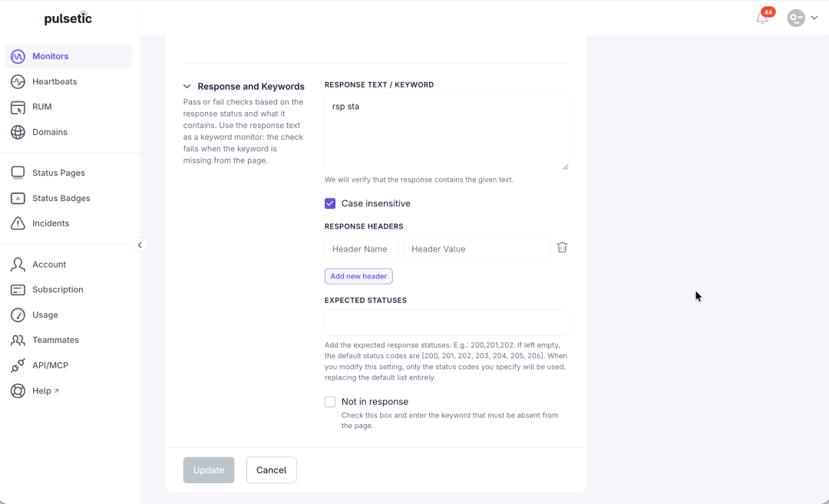Open the user account dropdown arrow
Screen dimensions: 829x504
tap(814, 18)
